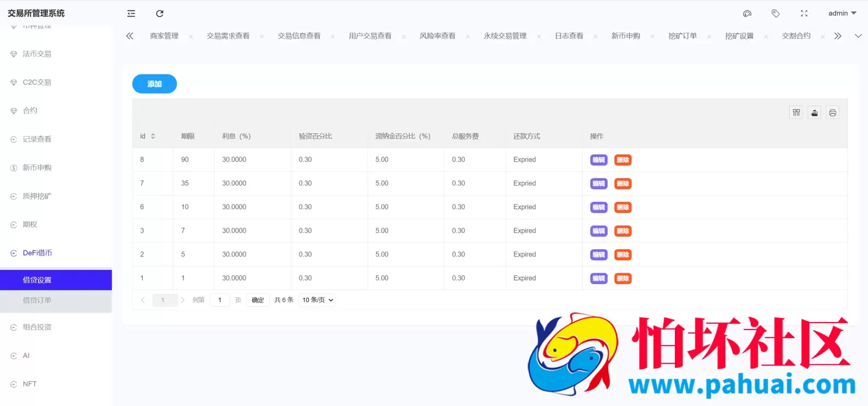
Task: Click the blue 添加 button
Action: coord(155,84)
